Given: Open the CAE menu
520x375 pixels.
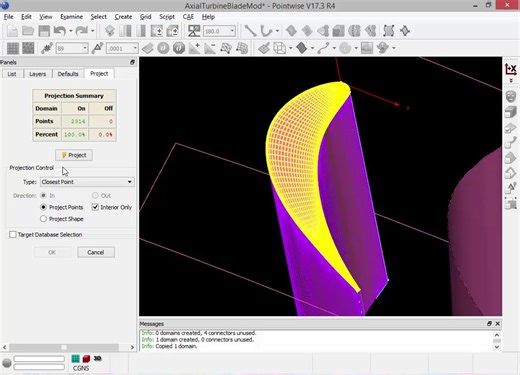Looking at the screenshot, I should [188, 17].
